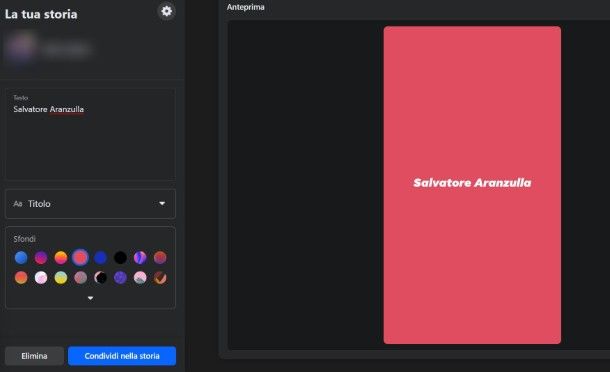Viewport: 610px width, 372px height.
Task: Select the solid dark blue background
Action: coord(100,257)
